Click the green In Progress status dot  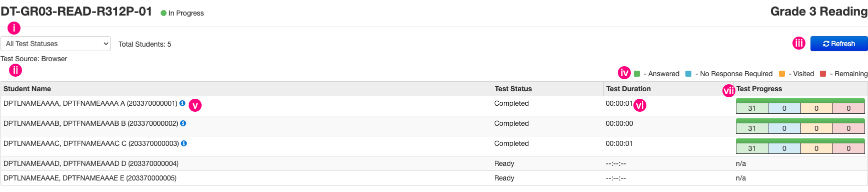coord(164,13)
